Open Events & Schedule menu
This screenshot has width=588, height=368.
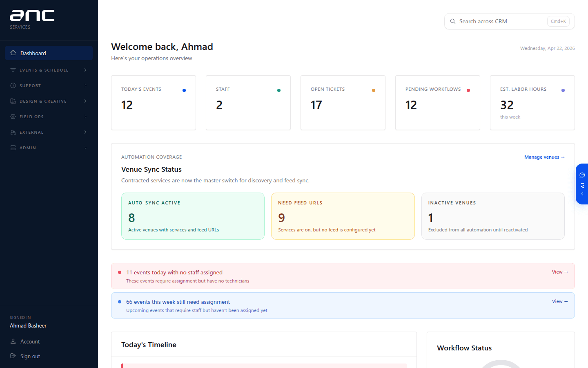click(49, 70)
